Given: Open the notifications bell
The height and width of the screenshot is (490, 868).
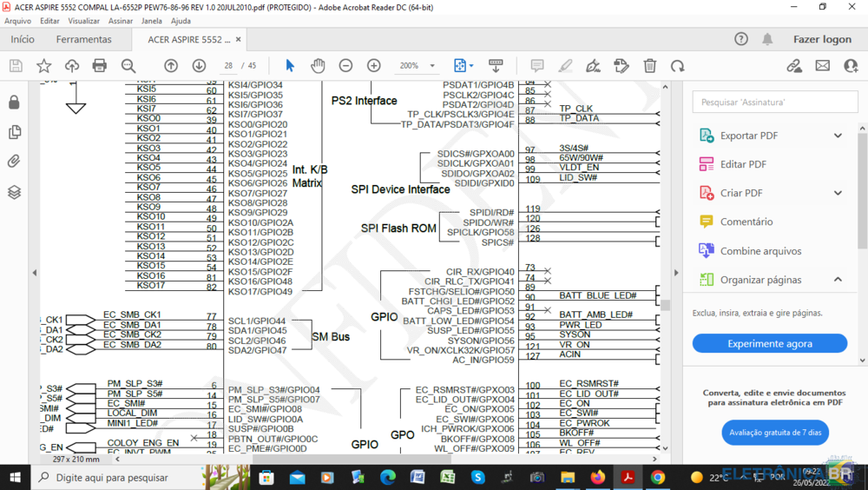Looking at the screenshot, I should (767, 39).
